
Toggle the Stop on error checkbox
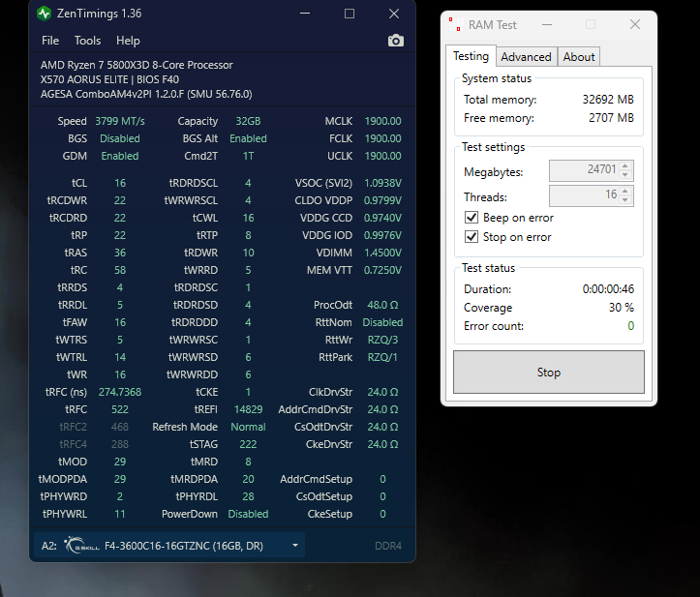click(x=472, y=236)
